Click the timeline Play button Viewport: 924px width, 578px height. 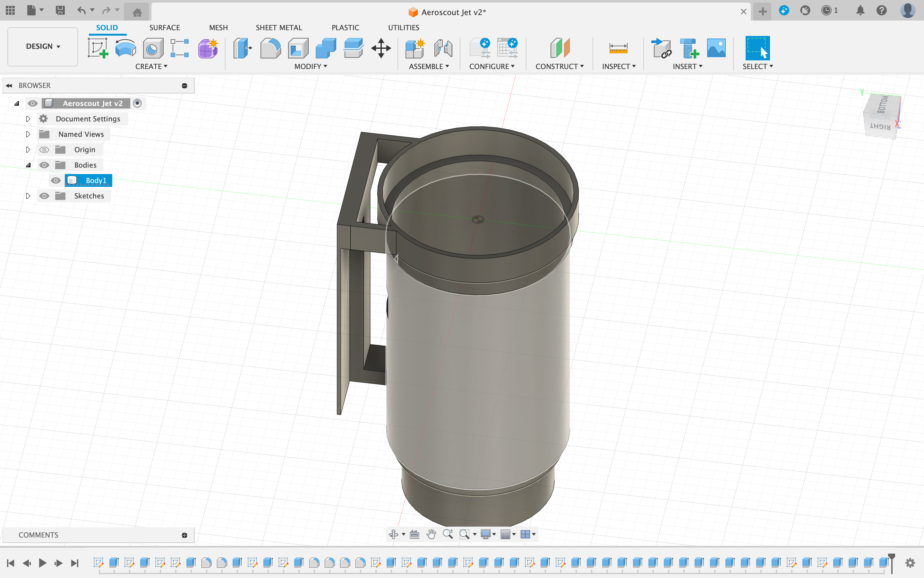tap(42, 563)
